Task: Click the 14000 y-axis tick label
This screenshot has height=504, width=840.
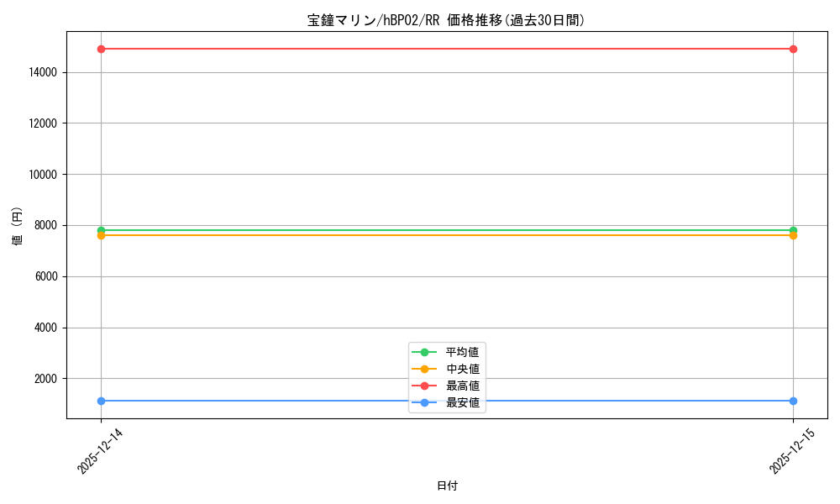Action: point(42,72)
